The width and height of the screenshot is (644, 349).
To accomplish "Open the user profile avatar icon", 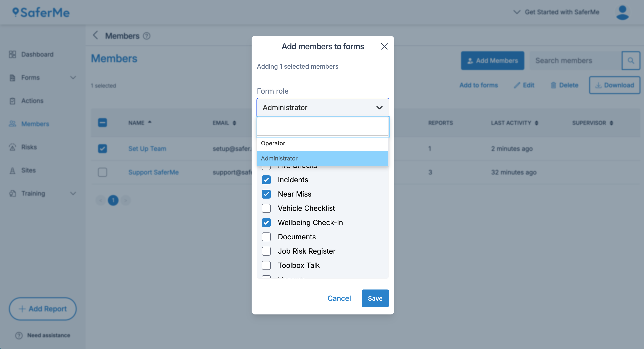I will [x=623, y=12].
